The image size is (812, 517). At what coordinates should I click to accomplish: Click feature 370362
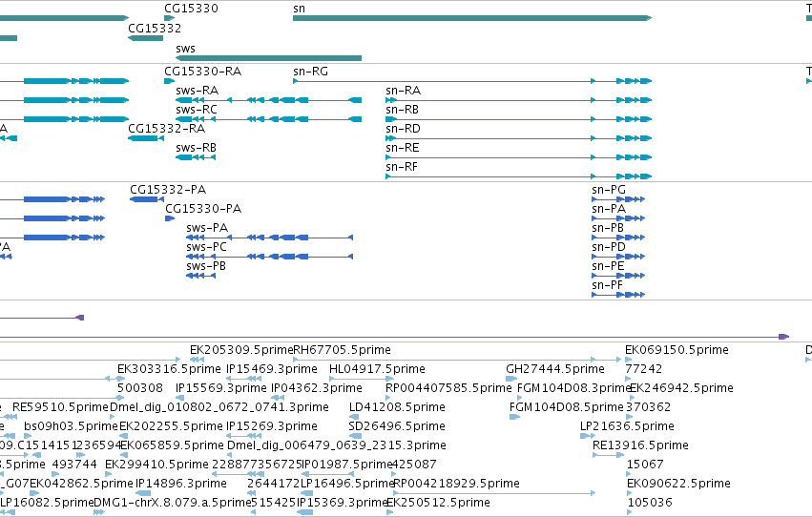(629, 417)
